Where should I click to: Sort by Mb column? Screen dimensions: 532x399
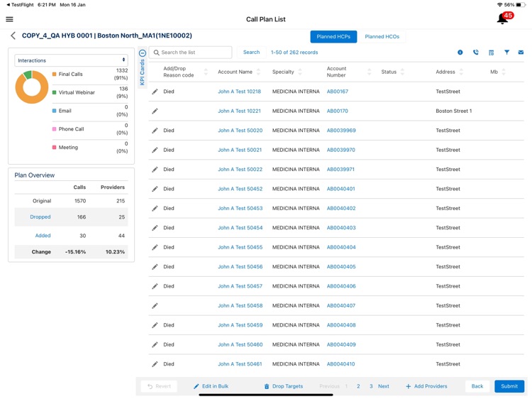pos(504,72)
